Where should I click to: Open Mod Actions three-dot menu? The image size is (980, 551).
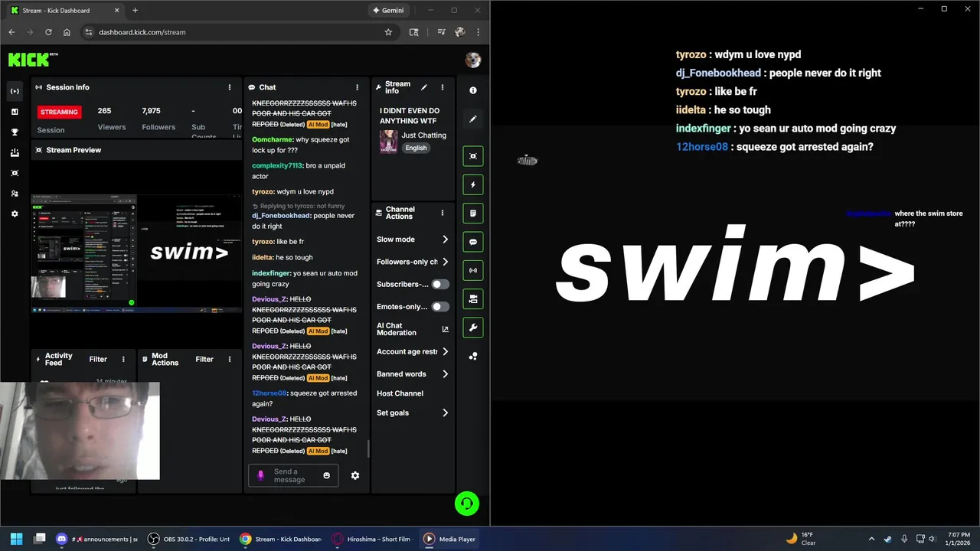(x=230, y=359)
